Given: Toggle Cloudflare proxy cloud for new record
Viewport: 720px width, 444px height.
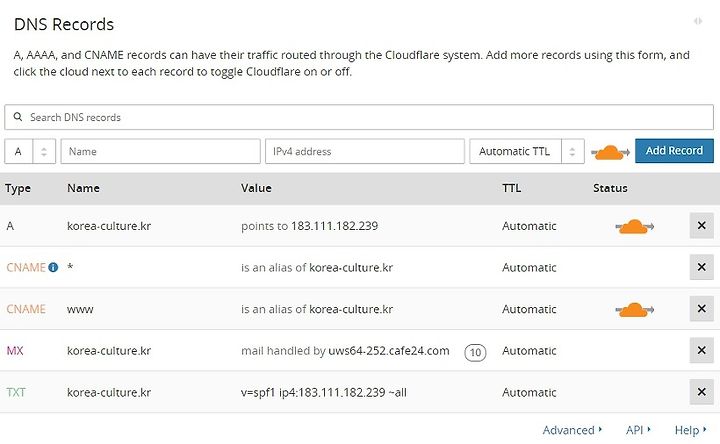Looking at the screenshot, I should (610, 152).
